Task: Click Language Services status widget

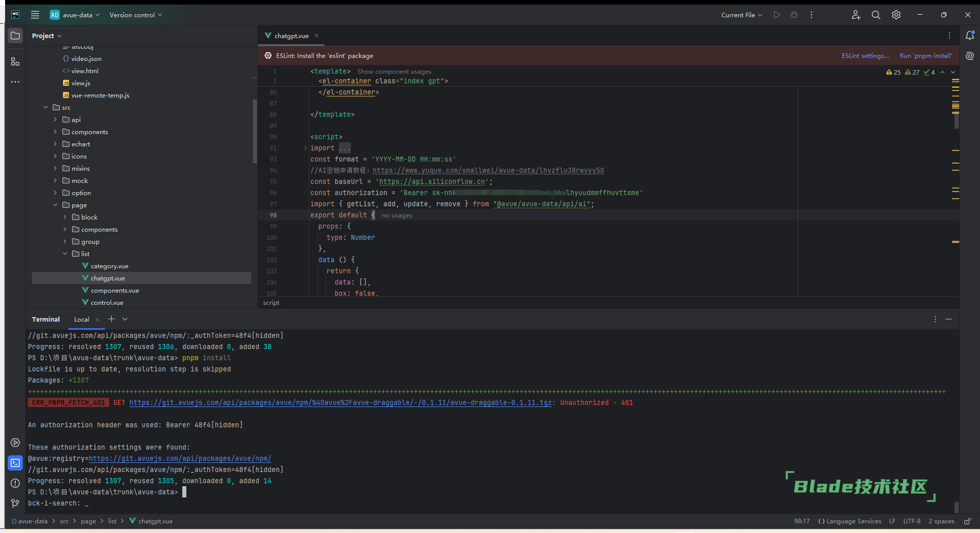Action: (850, 521)
